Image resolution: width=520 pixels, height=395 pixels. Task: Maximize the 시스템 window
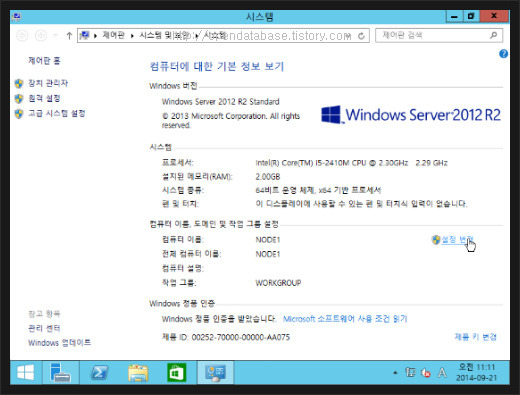click(471, 16)
